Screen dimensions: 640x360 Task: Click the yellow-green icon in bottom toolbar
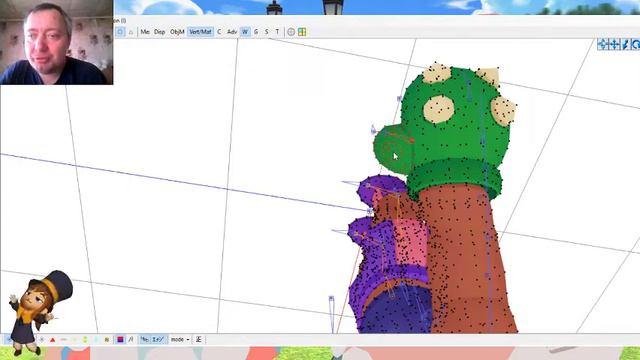(x=85, y=340)
